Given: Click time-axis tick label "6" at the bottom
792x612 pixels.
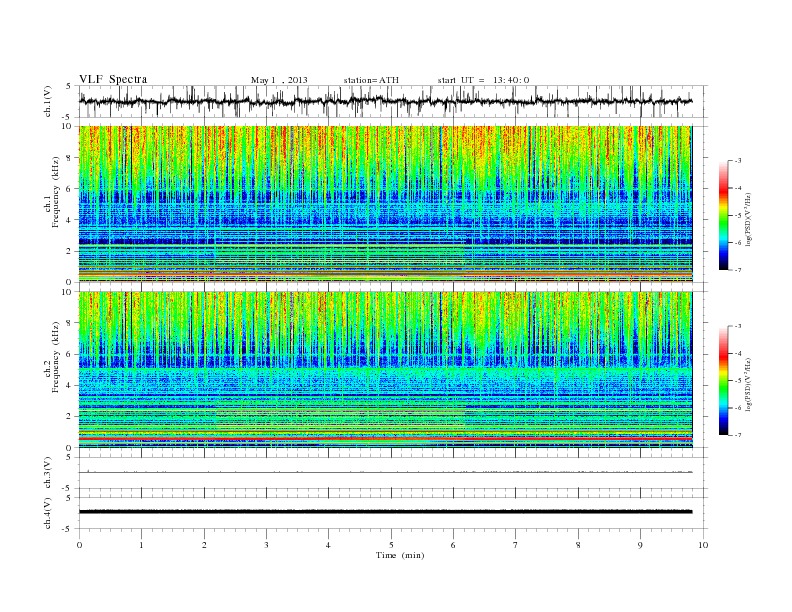Looking at the screenshot, I should pyautogui.click(x=453, y=545).
